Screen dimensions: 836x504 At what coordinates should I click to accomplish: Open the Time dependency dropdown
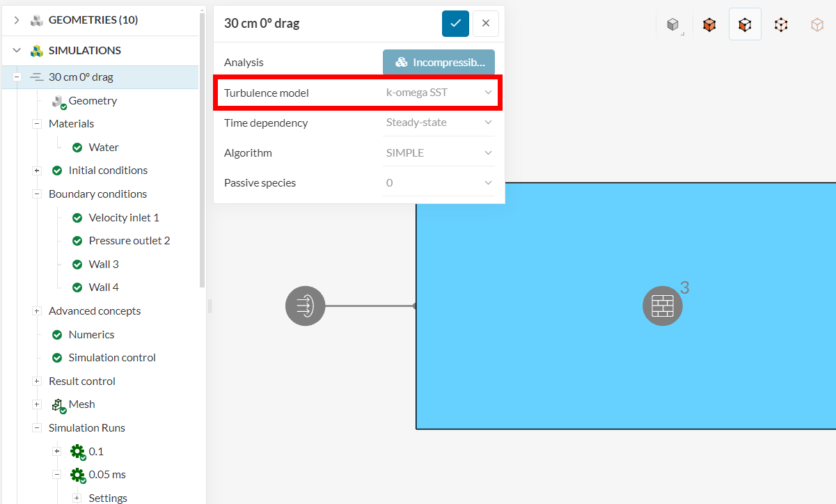click(439, 123)
